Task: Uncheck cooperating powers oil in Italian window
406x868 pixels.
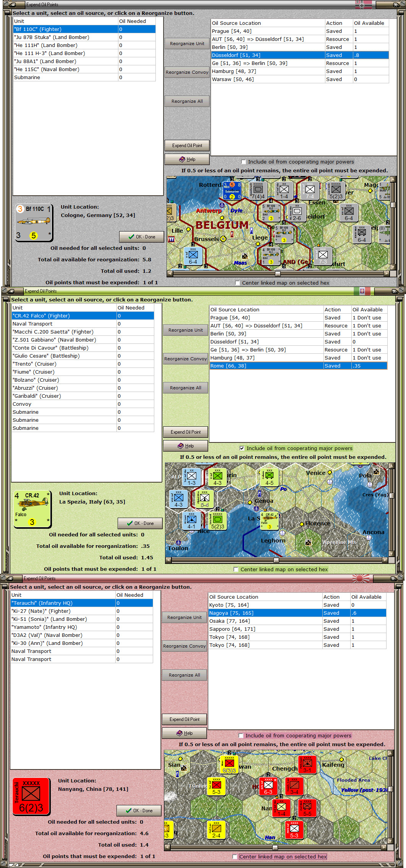Action: [242, 449]
